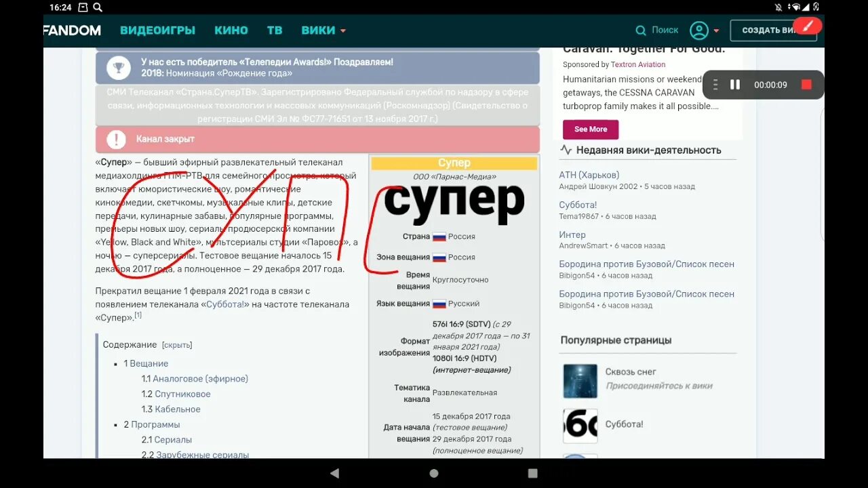Click «ООО «Парнас-Медиа»» infobox caption
Screen dimensions: 868x488
click(x=454, y=177)
